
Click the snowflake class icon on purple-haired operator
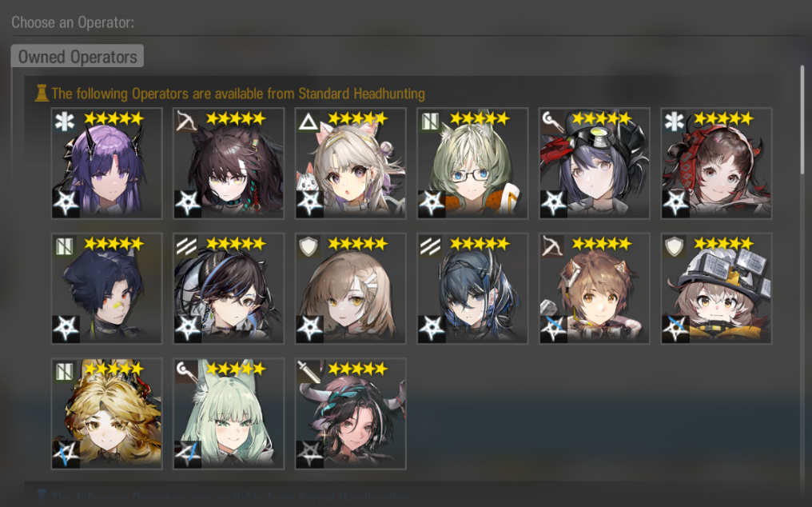[x=65, y=122]
